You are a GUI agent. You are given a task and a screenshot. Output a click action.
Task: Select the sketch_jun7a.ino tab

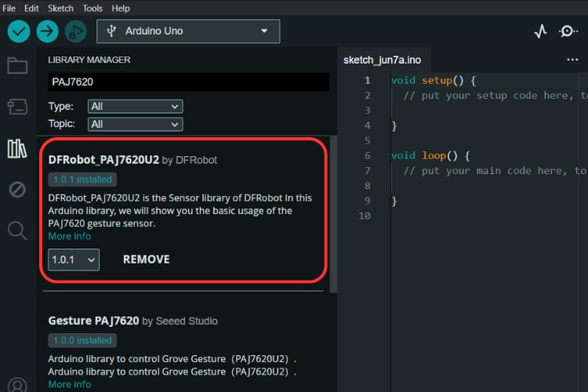(382, 60)
